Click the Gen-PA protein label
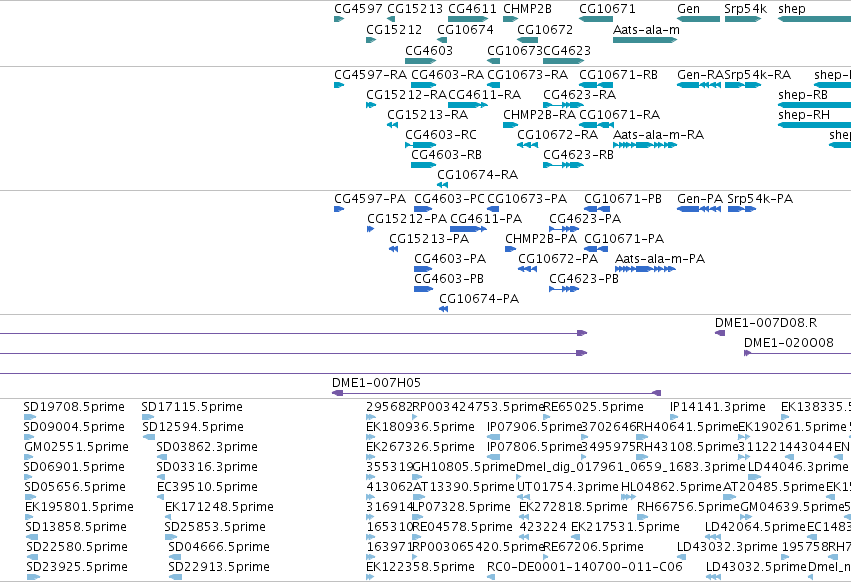Viewport: 851px width, 582px height. pyautogui.click(x=700, y=199)
